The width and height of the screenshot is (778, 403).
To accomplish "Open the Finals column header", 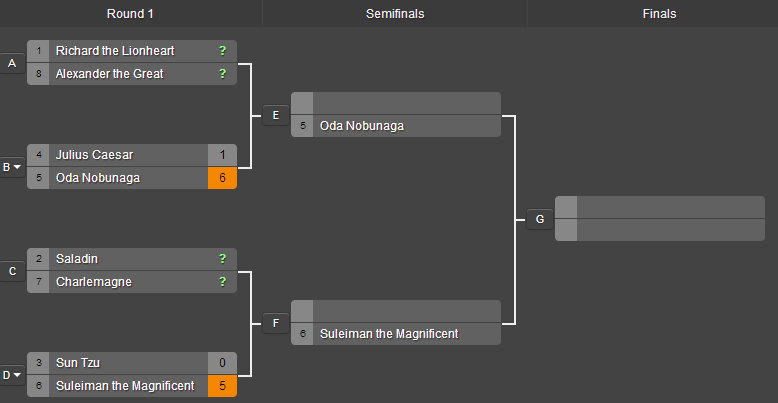I will tap(659, 14).
